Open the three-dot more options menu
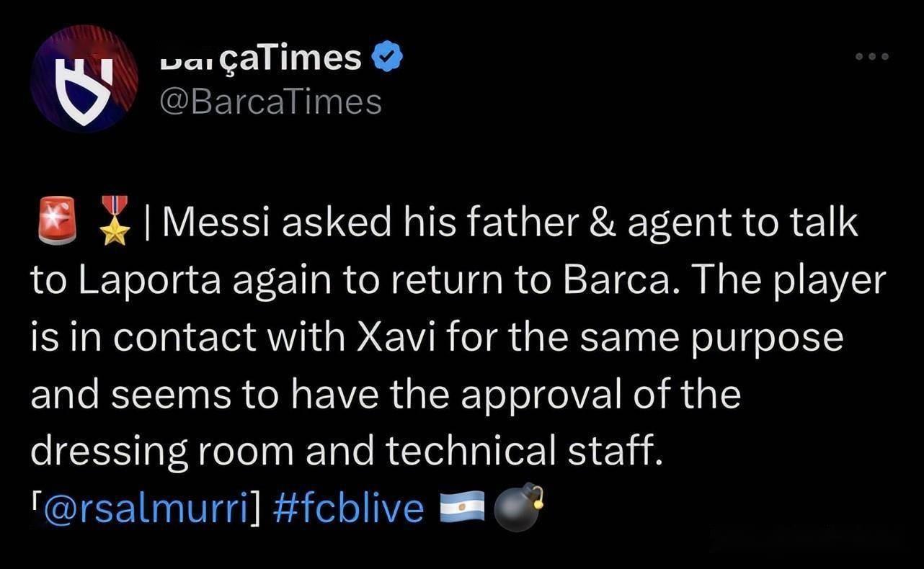The height and width of the screenshot is (569, 924). point(873,56)
